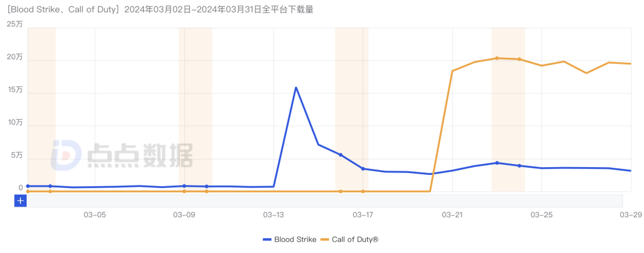Click the blue plus icon below the chart

pyautogui.click(x=20, y=201)
